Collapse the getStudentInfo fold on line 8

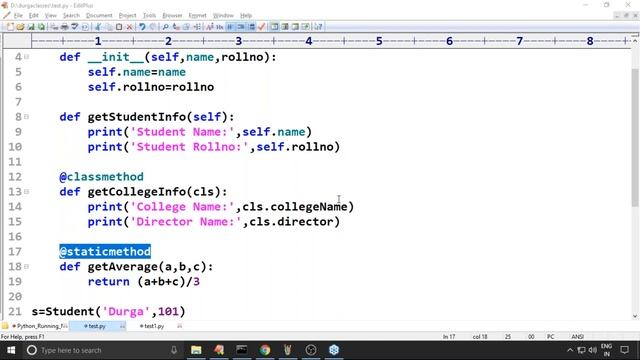point(27,117)
